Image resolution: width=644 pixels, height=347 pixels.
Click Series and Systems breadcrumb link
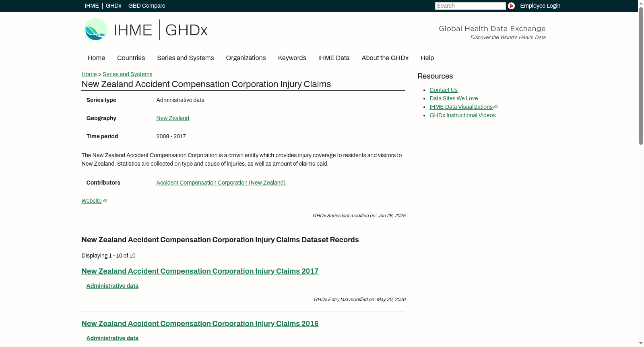click(x=128, y=74)
